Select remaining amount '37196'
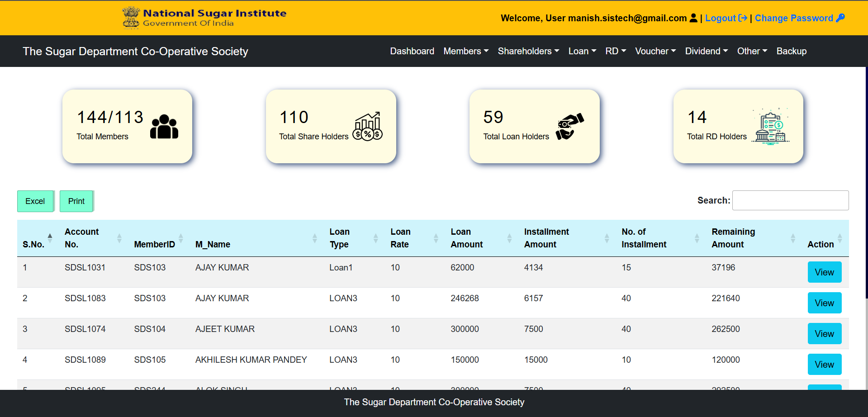Viewport: 868px width, 417px height. pyautogui.click(x=723, y=267)
